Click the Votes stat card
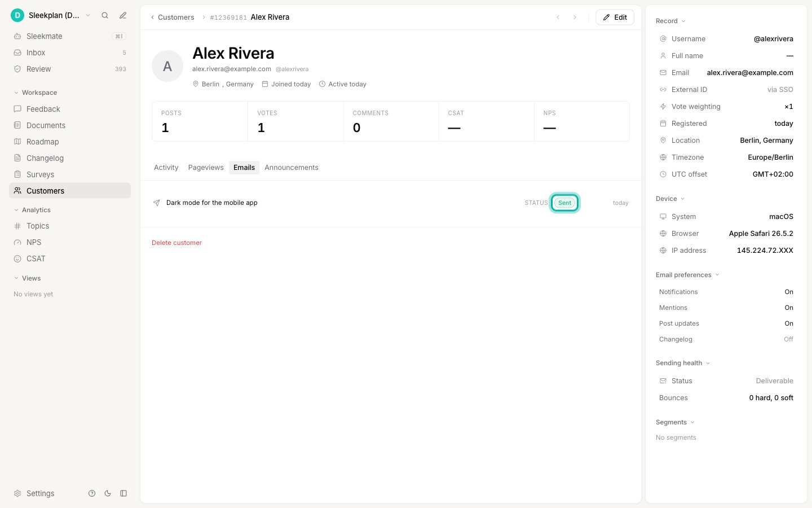The height and width of the screenshot is (508, 812). 295,121
